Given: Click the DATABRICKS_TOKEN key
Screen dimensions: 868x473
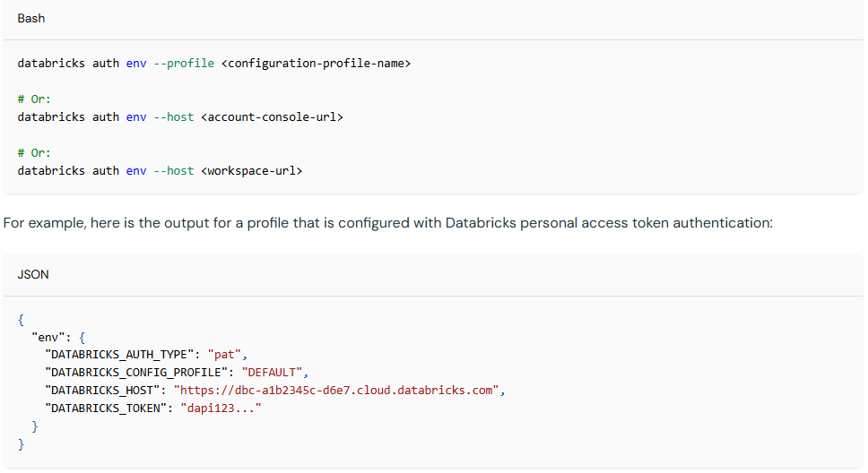Looking at the screenshot, I should [107, 408].
